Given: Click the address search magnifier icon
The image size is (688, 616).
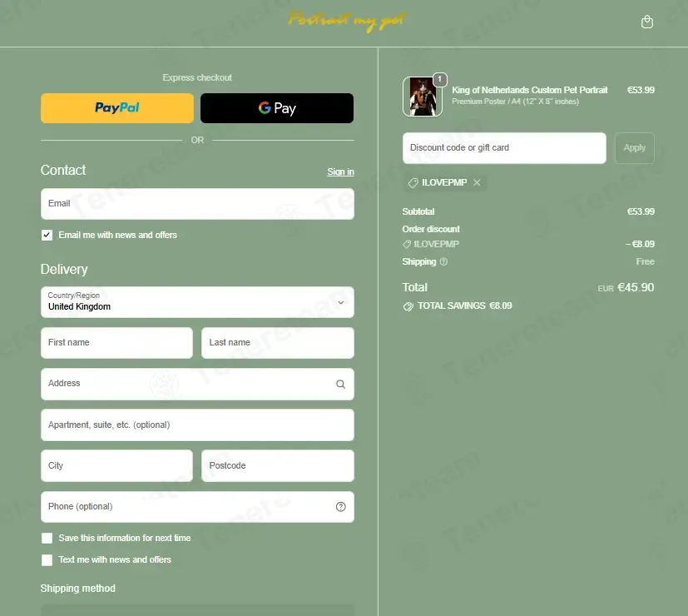Looking at the screenshot, I should tap(340, 385).
